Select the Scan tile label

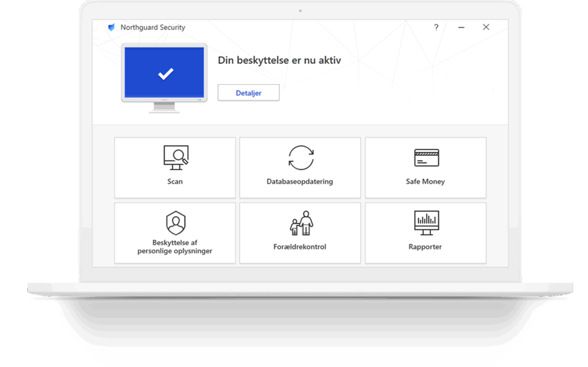pyautogui.click(x=175, y=182)
